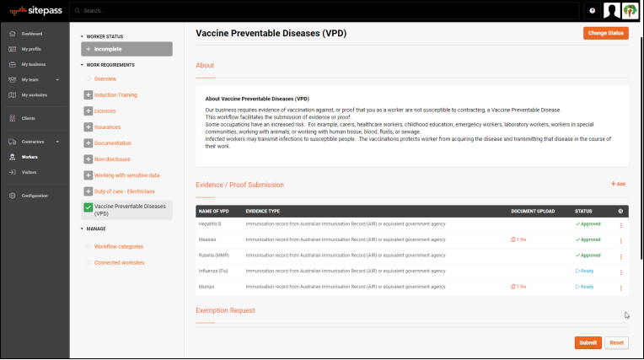Image resolution: width=644 pixels, height=360 pixels.
Task: Open the Non-disclosure requirement link
Action: click(x=112, y=159)
